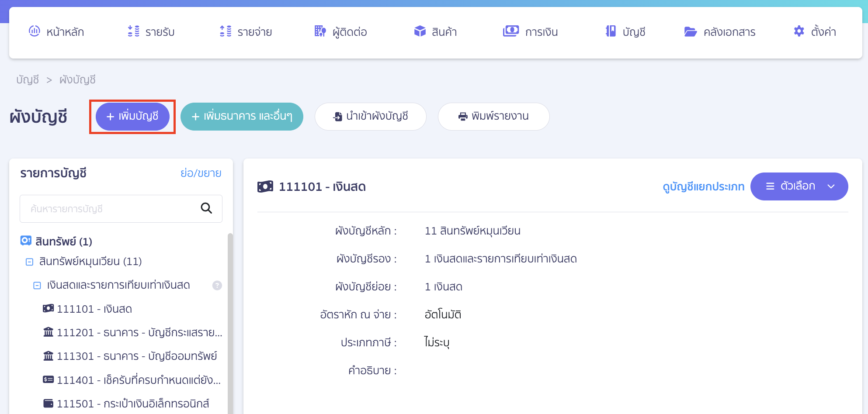868x414 pixels.
Task: Collapse เงินสดและรายการเทียบเท่าเงินสด tree node
Action: click(x=37, y=286)
